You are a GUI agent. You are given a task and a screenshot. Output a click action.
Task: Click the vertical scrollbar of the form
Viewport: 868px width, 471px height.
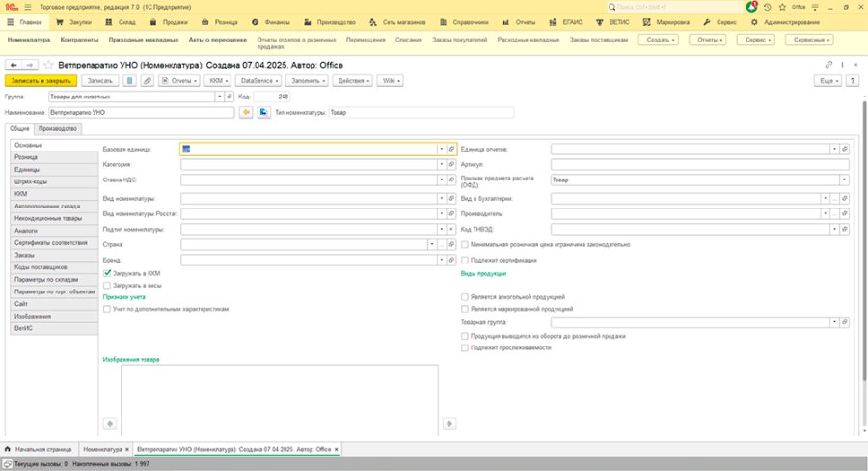click(864, 241)
